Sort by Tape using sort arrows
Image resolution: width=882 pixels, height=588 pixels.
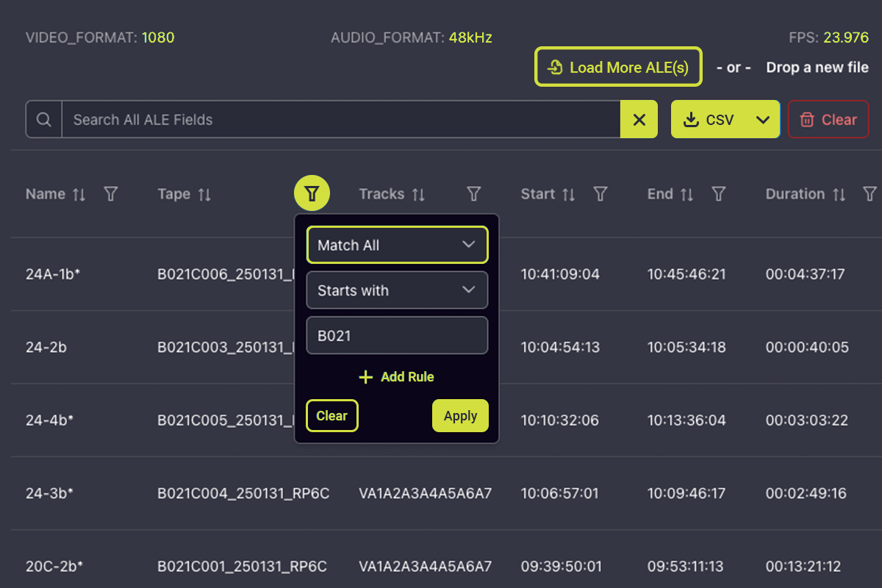click(x=204, y=195)
